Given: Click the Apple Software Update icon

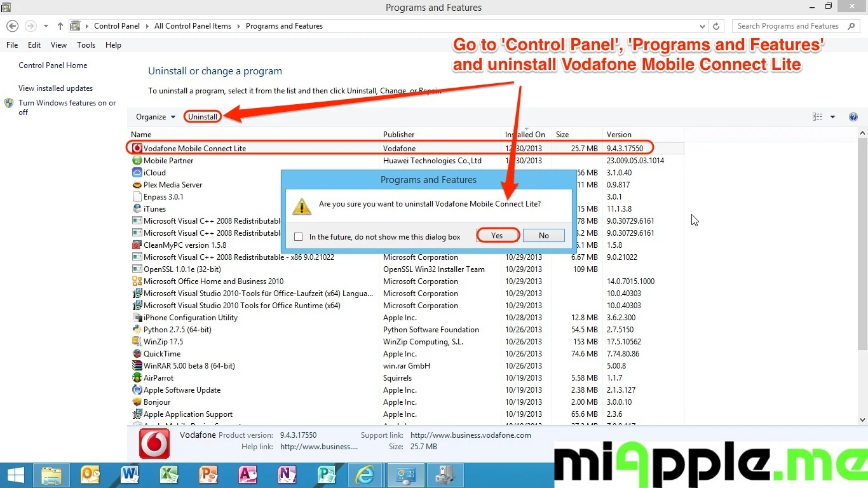Looking at the screenshot, I should point(137,390).
